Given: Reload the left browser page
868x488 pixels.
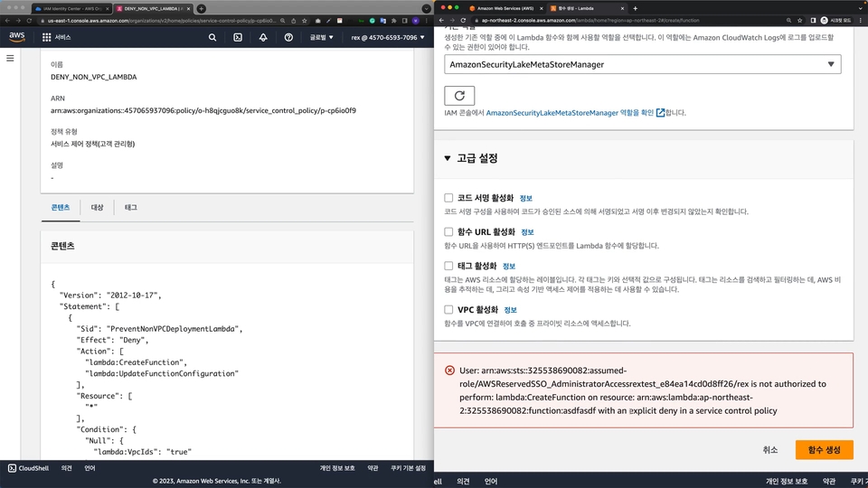Looking at the screenshot, I should click(x=29, y=21).
